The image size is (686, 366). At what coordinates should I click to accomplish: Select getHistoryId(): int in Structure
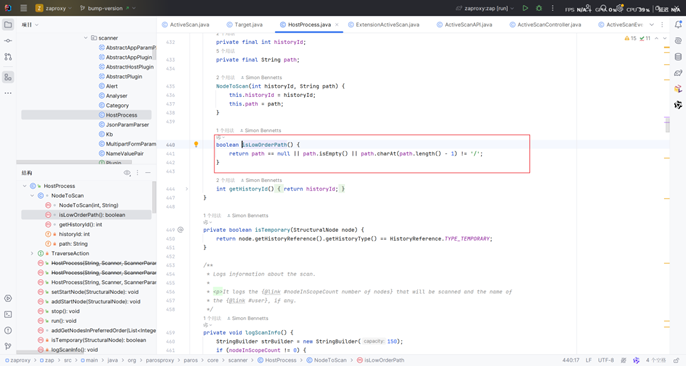80,224
